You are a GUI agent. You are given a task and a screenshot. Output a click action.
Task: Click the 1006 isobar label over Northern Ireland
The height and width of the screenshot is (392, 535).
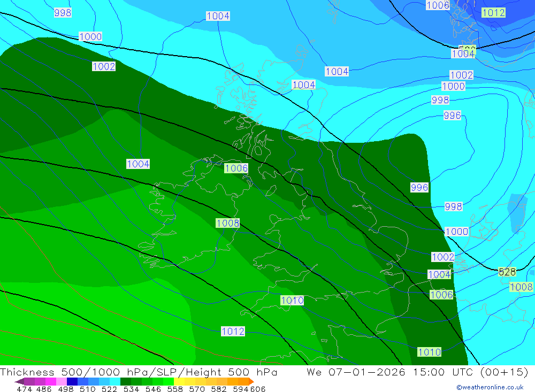pyautogui.click(x=236, y=168)
